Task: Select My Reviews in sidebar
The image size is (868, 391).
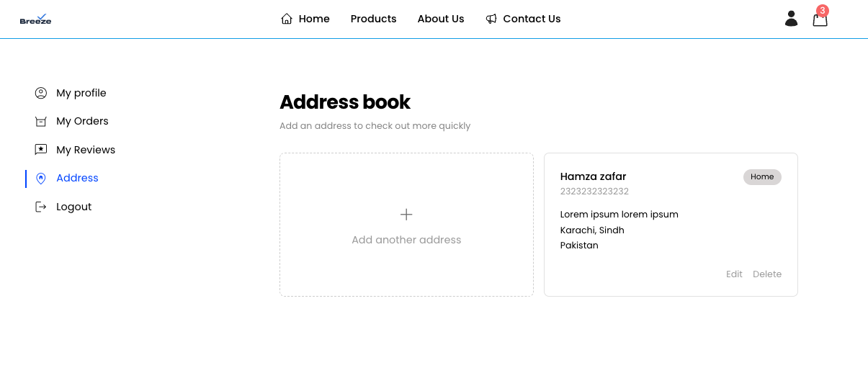Action: (x=86, y=150)
